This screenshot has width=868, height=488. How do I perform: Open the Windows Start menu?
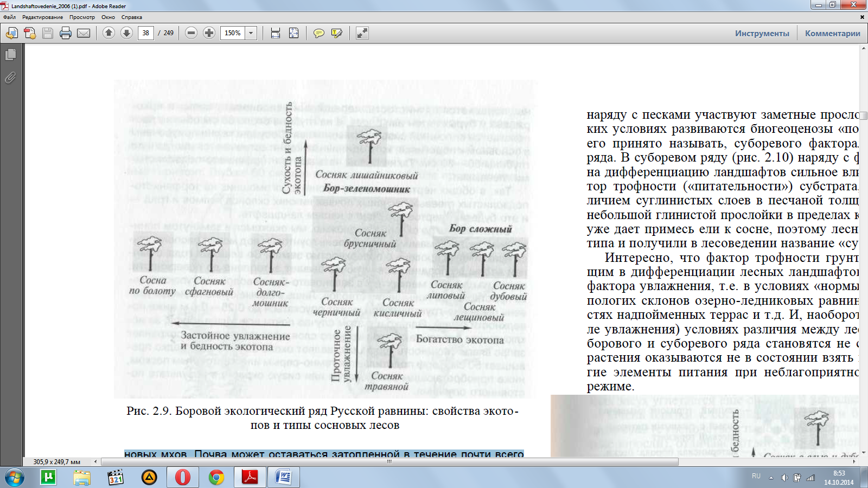point(15,478)
